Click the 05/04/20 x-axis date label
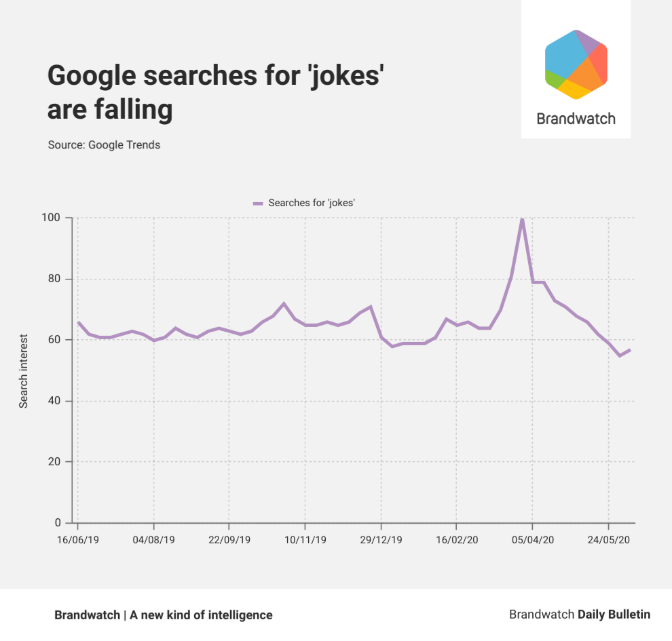This screenshot has width=672, height=641. 532,540
